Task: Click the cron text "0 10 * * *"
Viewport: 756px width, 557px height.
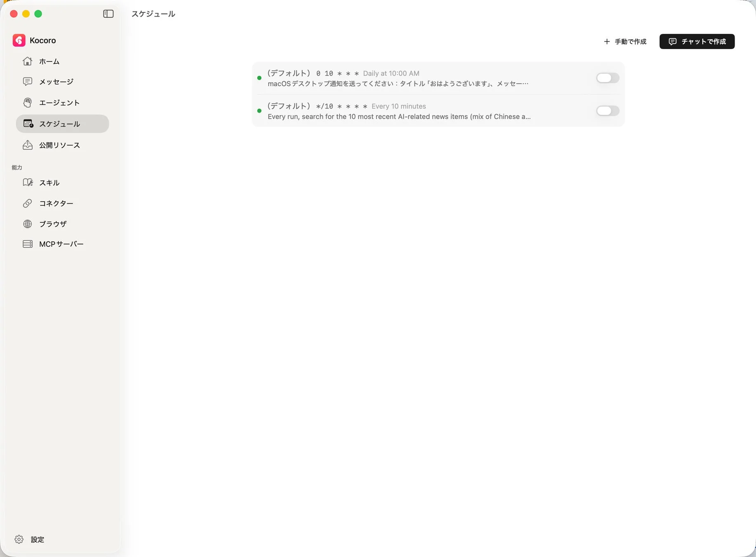Action: click(x=337, y=73)
